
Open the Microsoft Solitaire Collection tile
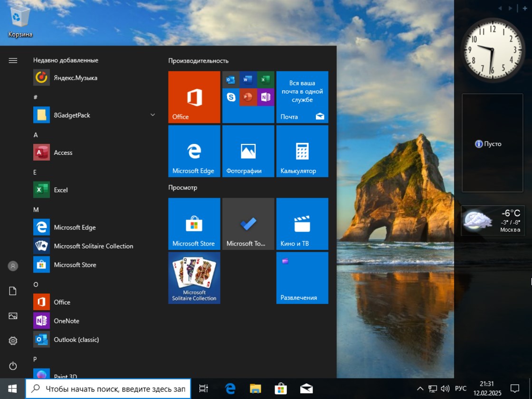[194, 278]
